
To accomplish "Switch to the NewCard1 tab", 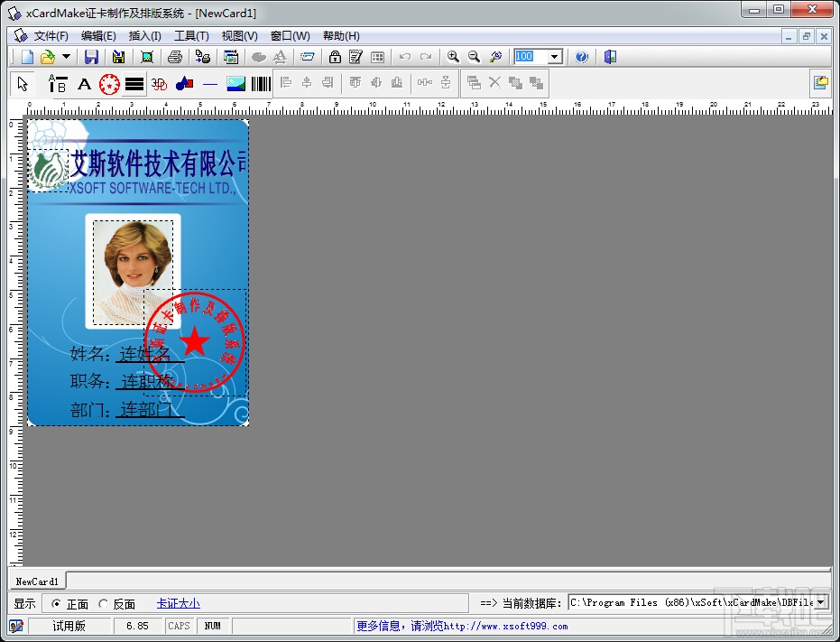I will pos(37,582).
